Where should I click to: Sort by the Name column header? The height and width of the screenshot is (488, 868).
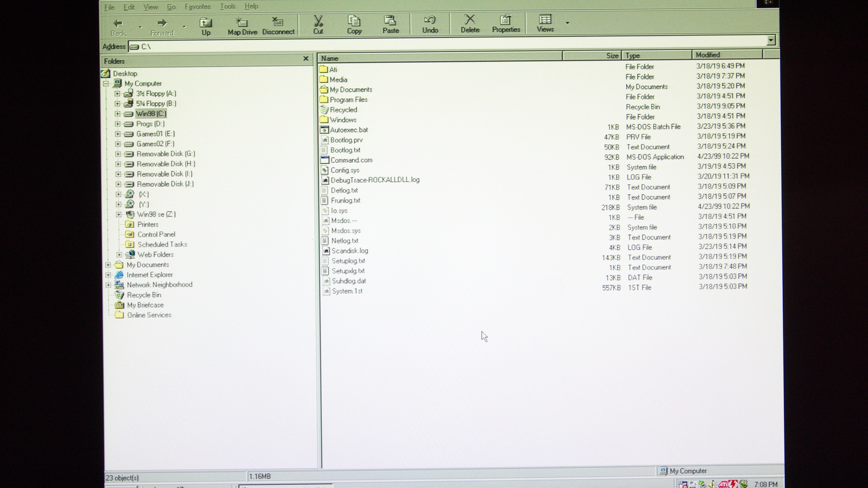pos(440,58)
